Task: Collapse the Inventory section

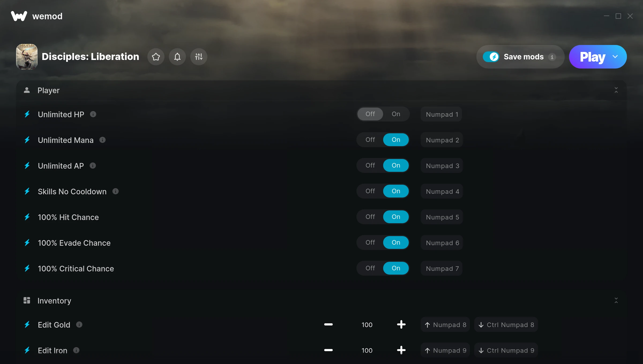Action: point(616,301)
